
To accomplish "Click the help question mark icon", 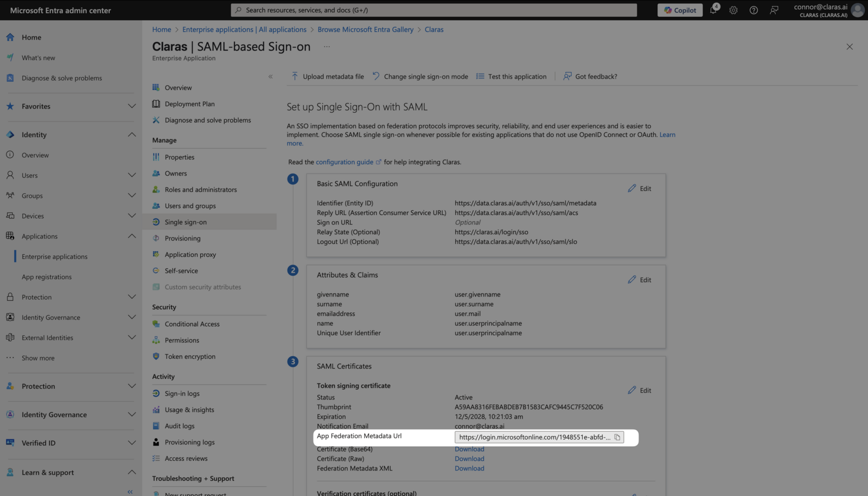I will pos(754,10).
